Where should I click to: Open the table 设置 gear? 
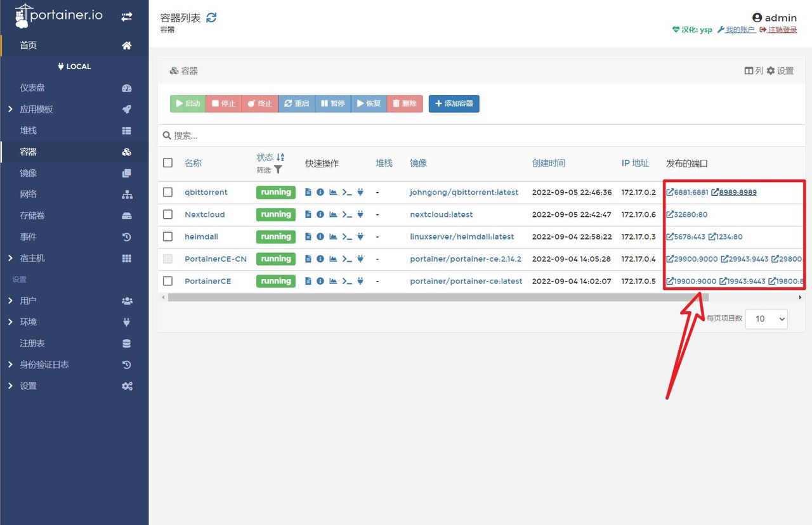tap(780, 71)
